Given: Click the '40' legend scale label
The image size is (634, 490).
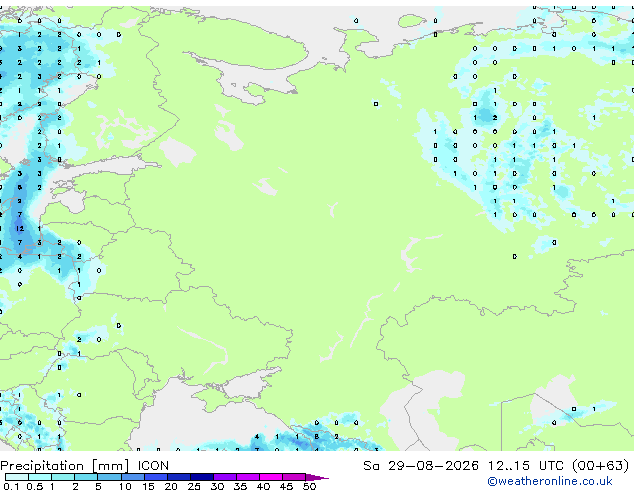Looking at the screenshot, I should pos(263,486).
